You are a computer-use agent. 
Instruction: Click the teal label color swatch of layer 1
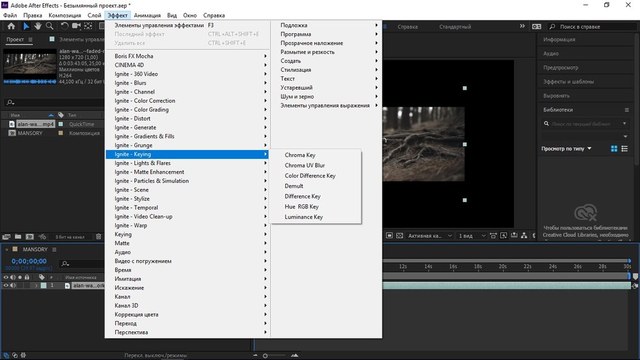pos(44,286)
